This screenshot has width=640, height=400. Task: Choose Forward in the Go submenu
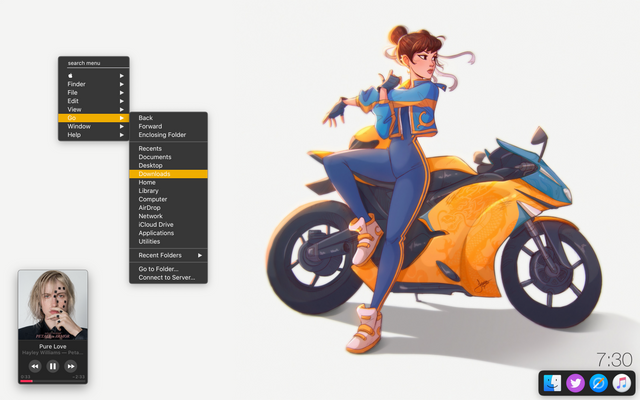(168, 127)
